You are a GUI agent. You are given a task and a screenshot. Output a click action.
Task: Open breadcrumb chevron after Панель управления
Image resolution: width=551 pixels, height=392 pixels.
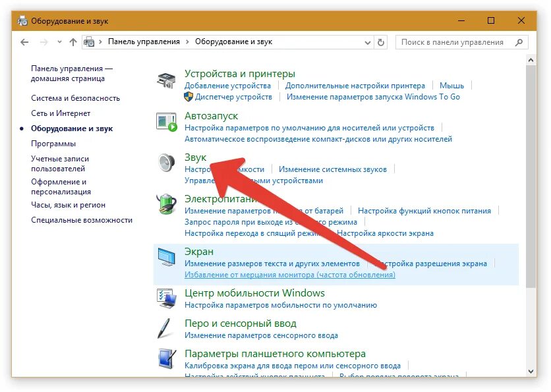click(187, 42)
